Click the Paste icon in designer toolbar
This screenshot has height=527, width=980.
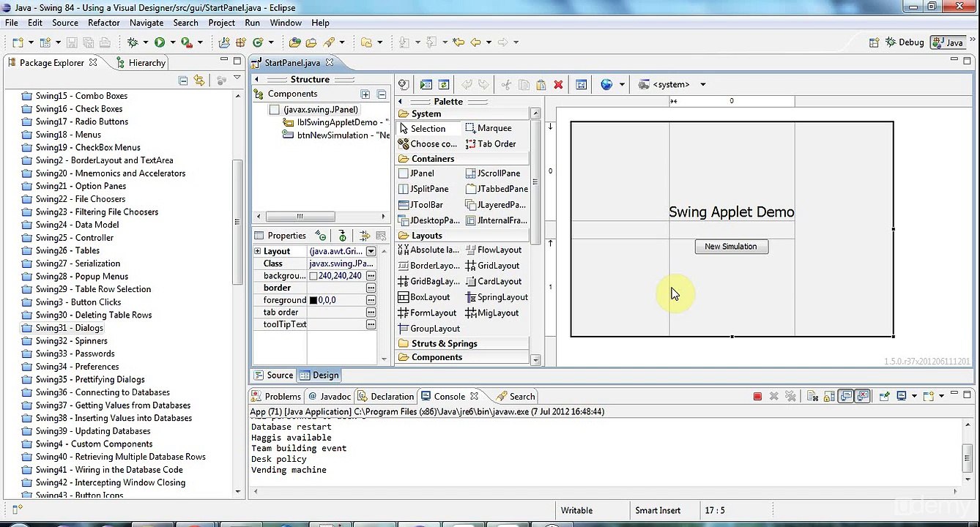(x=541, y=85)
